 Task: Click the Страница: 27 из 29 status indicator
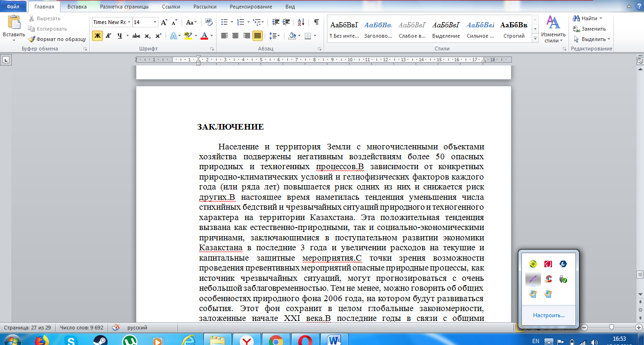[x=28, y=328]
